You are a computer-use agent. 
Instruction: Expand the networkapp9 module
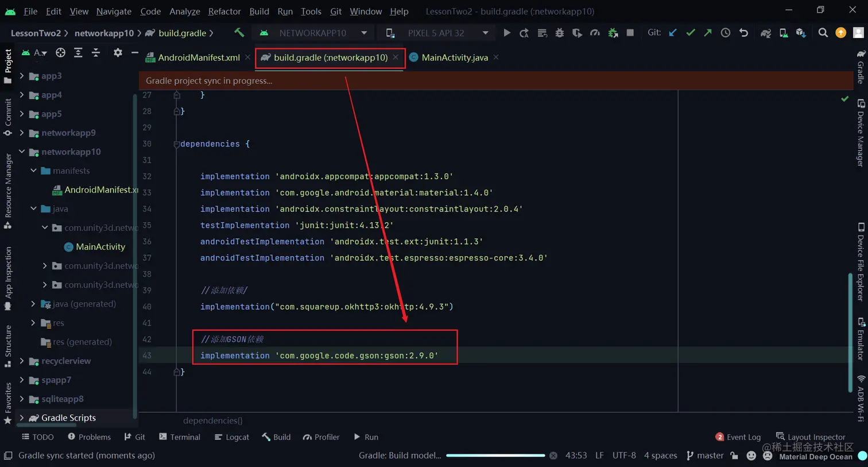coord(22,133)
